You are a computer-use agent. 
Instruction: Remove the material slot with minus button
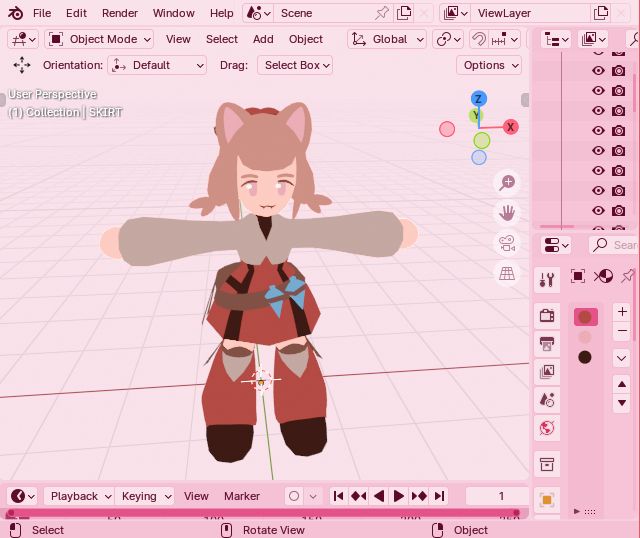click(622, 331)
